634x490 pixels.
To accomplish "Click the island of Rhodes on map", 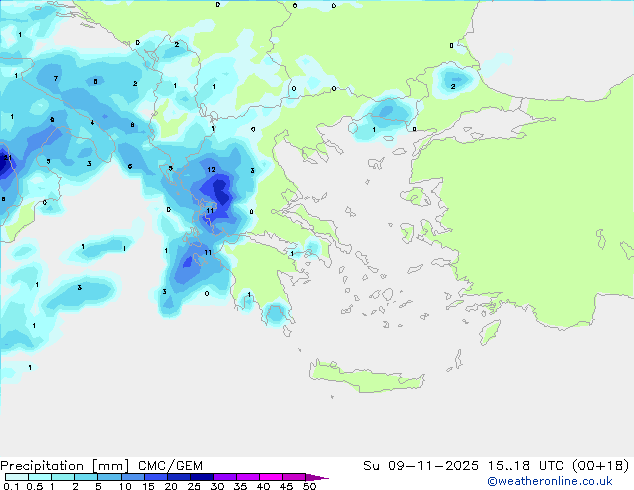I will (x=490, y=332).
